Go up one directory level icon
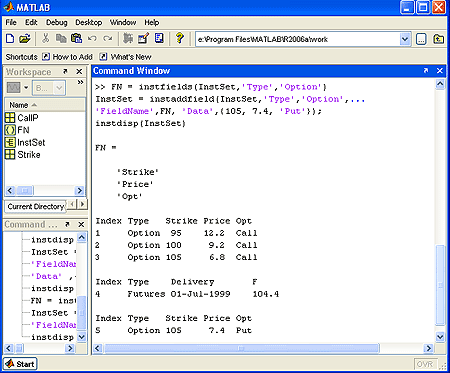Image resolution: width=450 pixels, height=373 pixels. point(438,39)
